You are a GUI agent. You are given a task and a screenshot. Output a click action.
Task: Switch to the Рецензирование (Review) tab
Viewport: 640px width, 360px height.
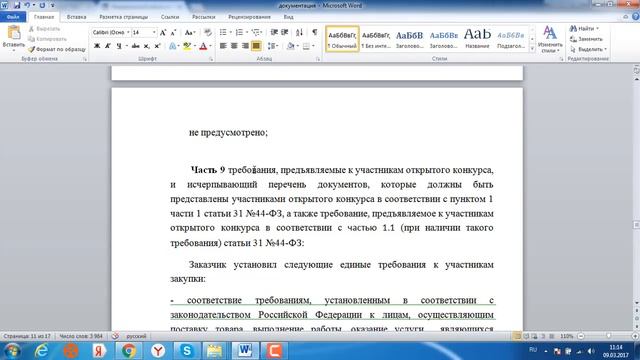pos(249,17)
